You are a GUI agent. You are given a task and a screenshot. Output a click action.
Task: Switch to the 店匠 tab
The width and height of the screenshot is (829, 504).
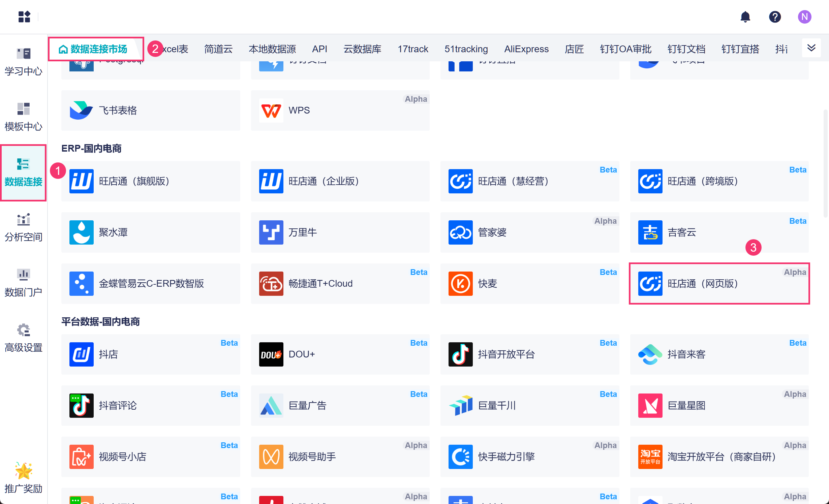574,49
